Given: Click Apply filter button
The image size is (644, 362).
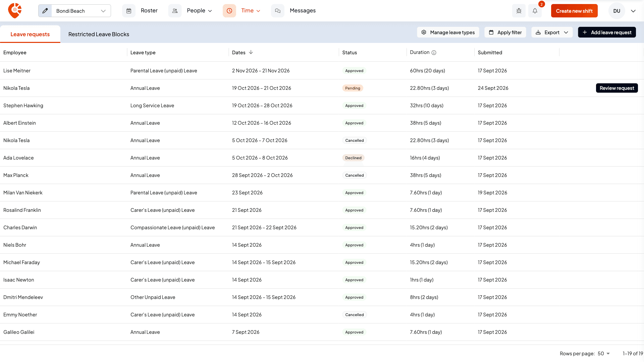Looking at the screenshot, I should pyautogui.click(x=505, y=32).
